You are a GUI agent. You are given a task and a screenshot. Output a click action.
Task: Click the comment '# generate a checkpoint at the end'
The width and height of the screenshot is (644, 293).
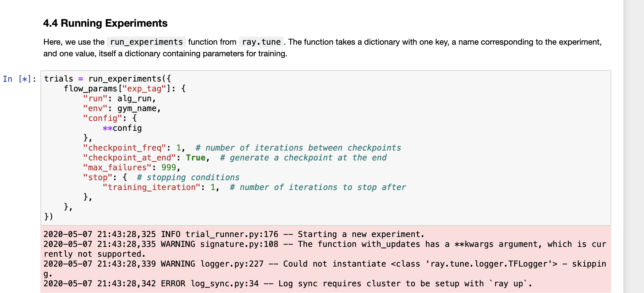[x=303, y=158]
